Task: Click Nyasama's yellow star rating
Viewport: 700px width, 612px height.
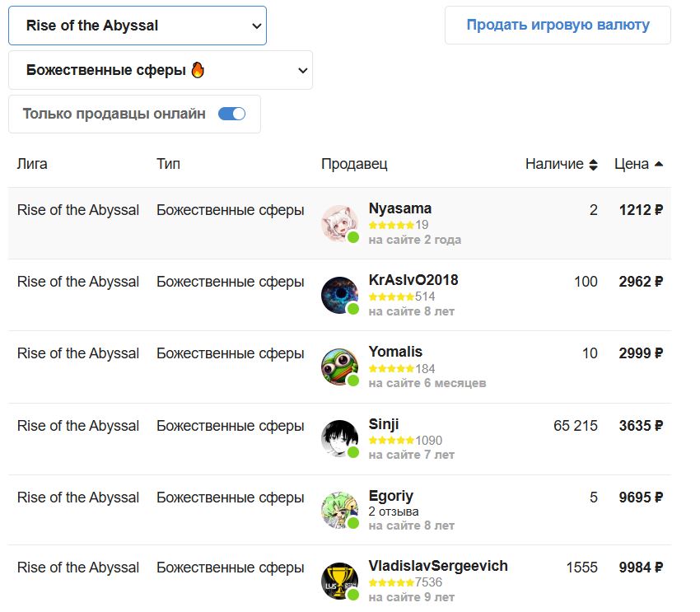Action: click(391, 225)
